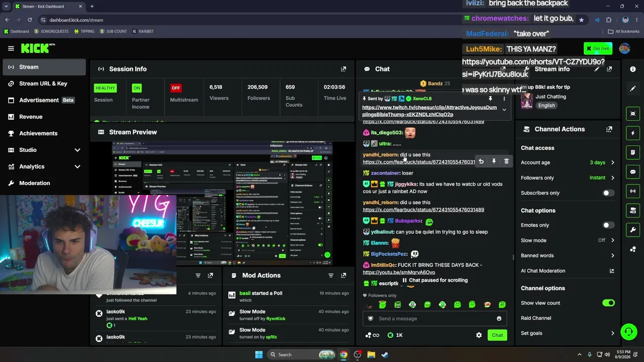Toggle Subscribers only chat
The width and height of the screenshot is (644, 362).
608,193
